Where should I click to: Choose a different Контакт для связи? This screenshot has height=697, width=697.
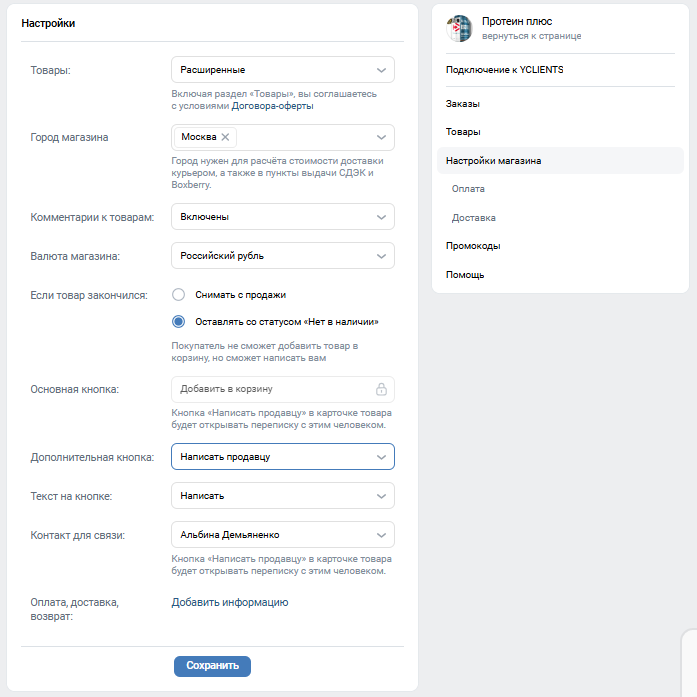[x=282, y=535]
